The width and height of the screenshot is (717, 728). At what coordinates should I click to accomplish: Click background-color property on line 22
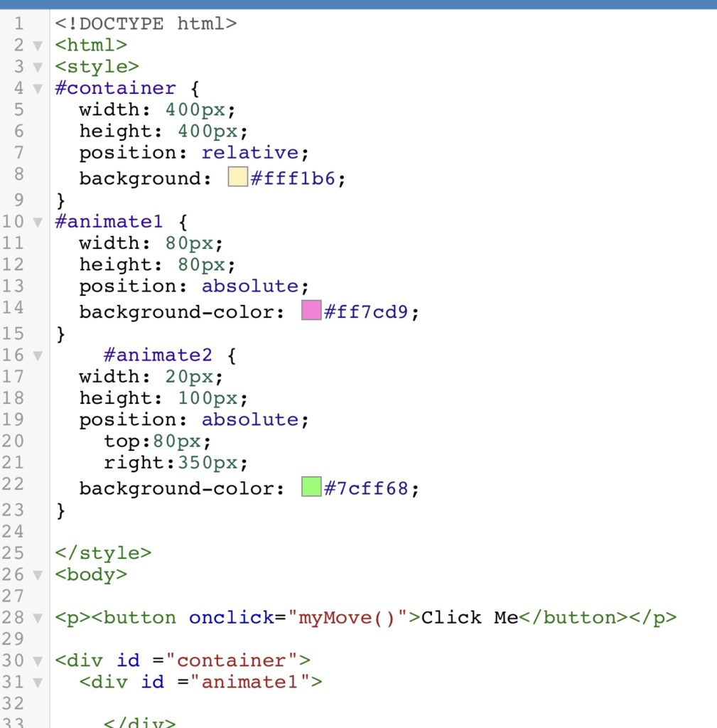pos(176,489)
